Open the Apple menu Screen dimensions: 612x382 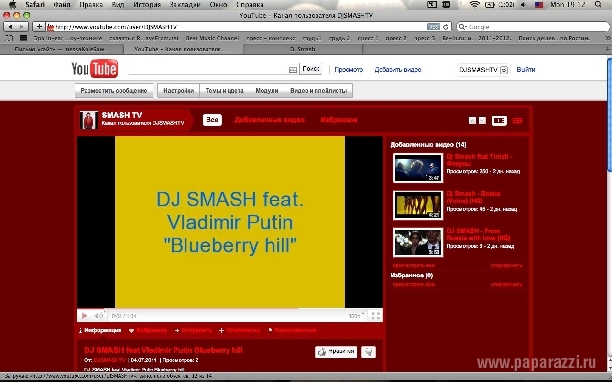coord(12,5)
